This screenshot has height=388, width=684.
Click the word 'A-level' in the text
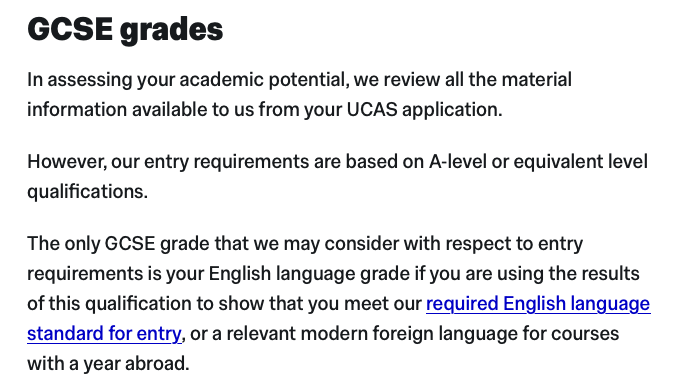click(x=458, y=162)
